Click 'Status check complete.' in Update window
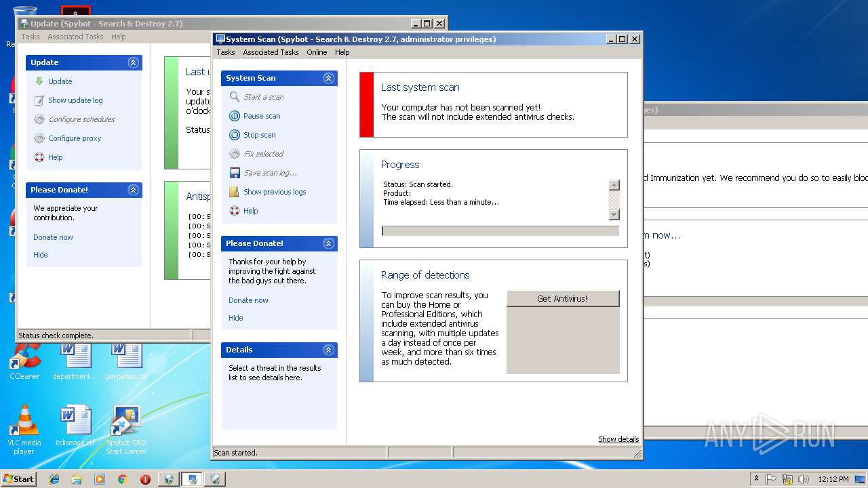Image resolution: width=868 pixels, height=488 pixels. pos(56,335)
